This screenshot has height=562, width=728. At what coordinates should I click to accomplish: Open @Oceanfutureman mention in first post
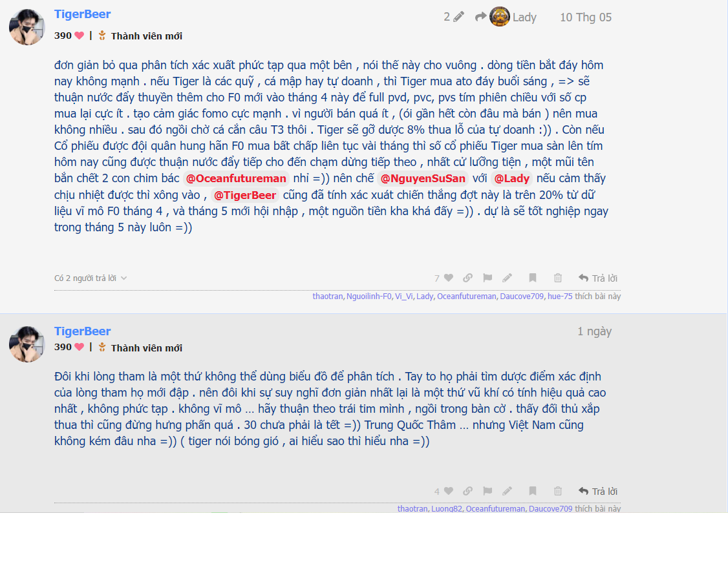(x=236, y=178)
